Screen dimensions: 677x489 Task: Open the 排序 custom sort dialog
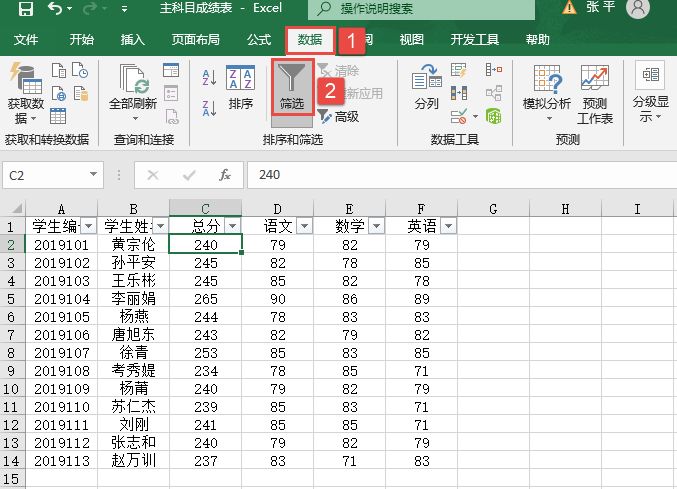pos(240,88)
